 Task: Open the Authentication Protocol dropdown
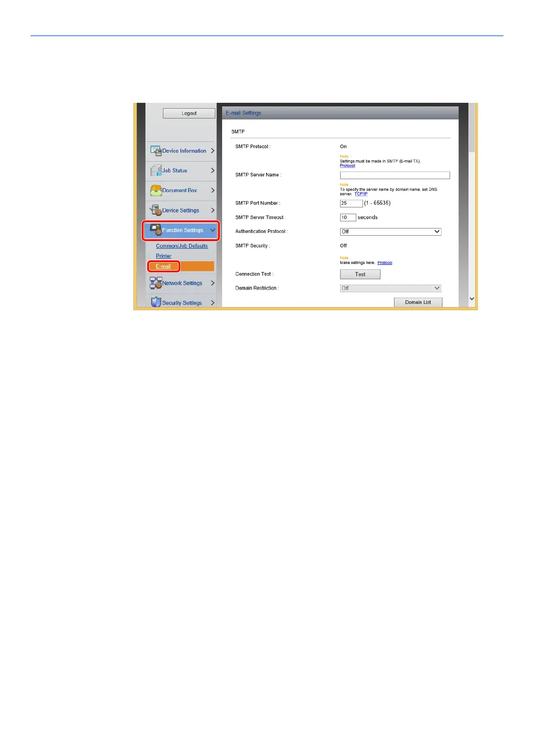tap(390, 232)
